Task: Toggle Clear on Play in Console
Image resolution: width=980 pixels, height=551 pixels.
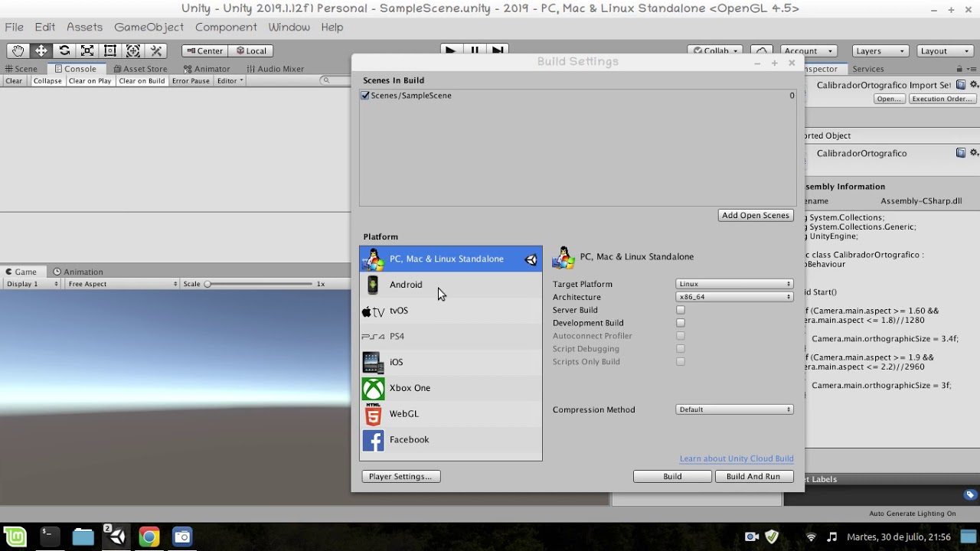Action: pyautogui.click(x=90, y=81)
